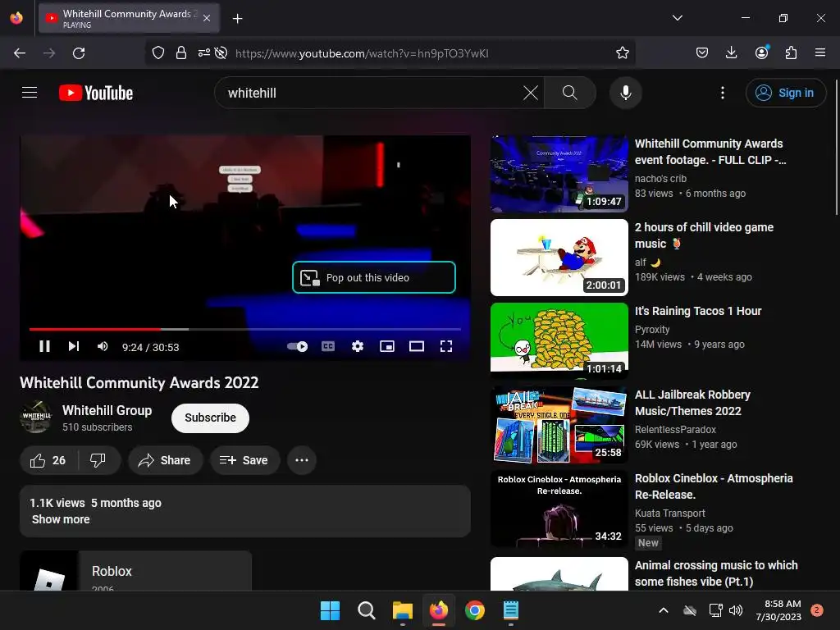
Task: Open the Pyroxity channel name
Action: tap(652, 330)
